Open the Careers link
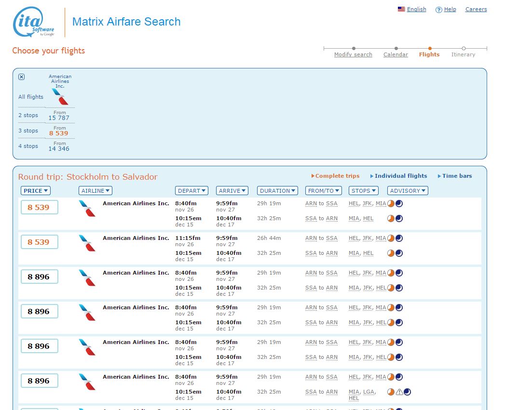Image resolution: width=532 pixels, height=410 pixels. [476, 9]
